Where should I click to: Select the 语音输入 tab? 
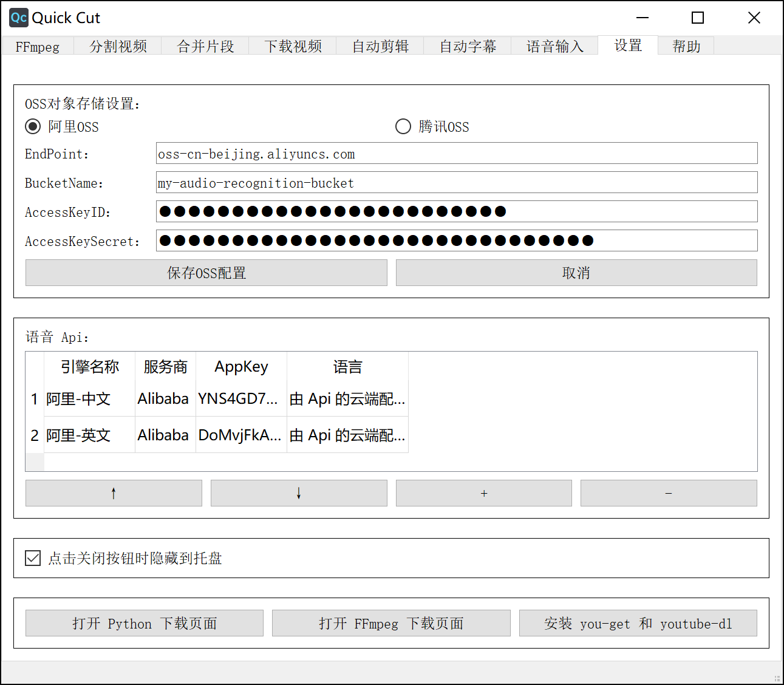(554, 46)
